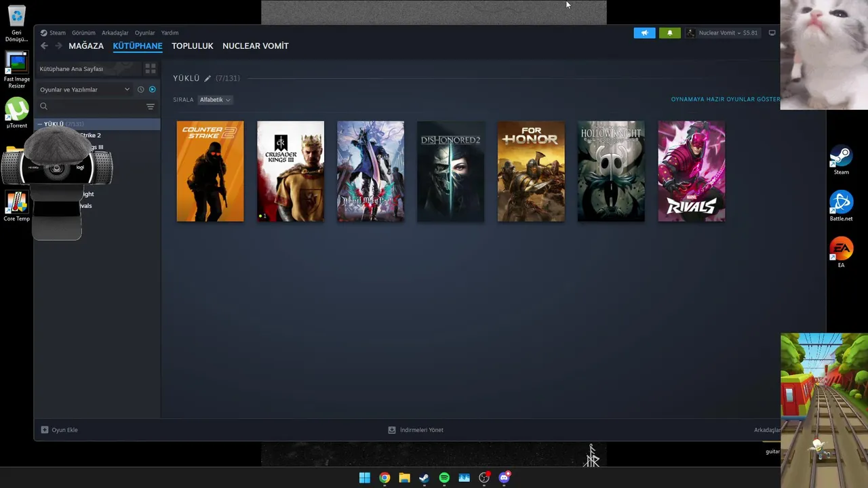868x488 pixels.
Task: Open Hollow Knight game cover
Action: point(611,171)
